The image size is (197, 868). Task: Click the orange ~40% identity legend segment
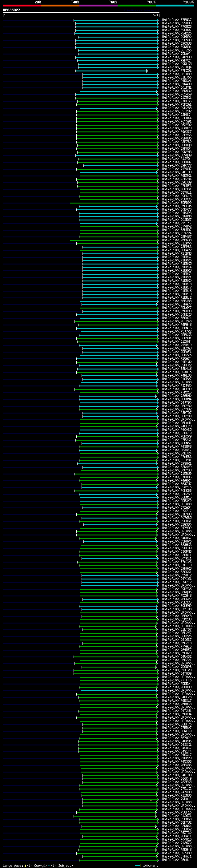[x=60, y=6]
